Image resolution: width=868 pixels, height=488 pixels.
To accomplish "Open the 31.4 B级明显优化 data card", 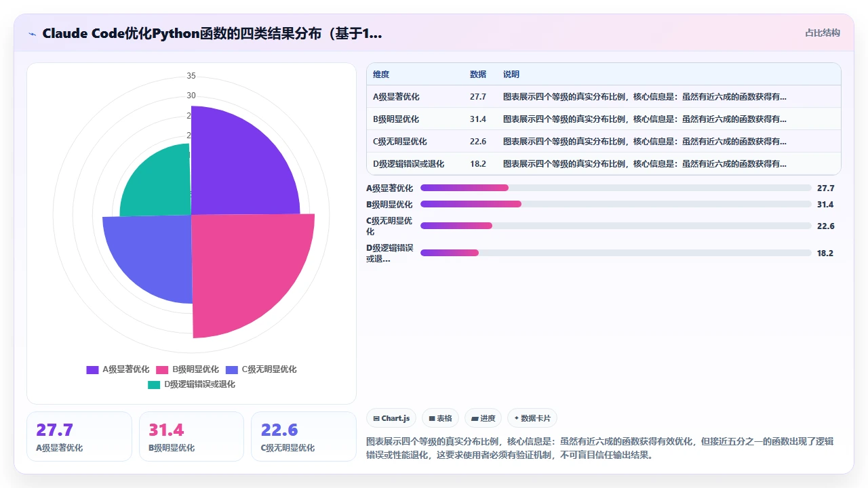I will click(191, 436).
